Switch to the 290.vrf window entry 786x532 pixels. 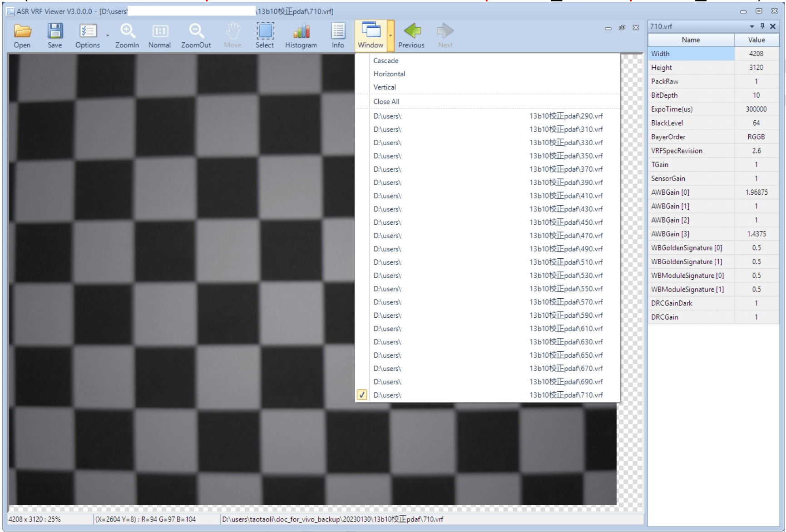[488, 116]
